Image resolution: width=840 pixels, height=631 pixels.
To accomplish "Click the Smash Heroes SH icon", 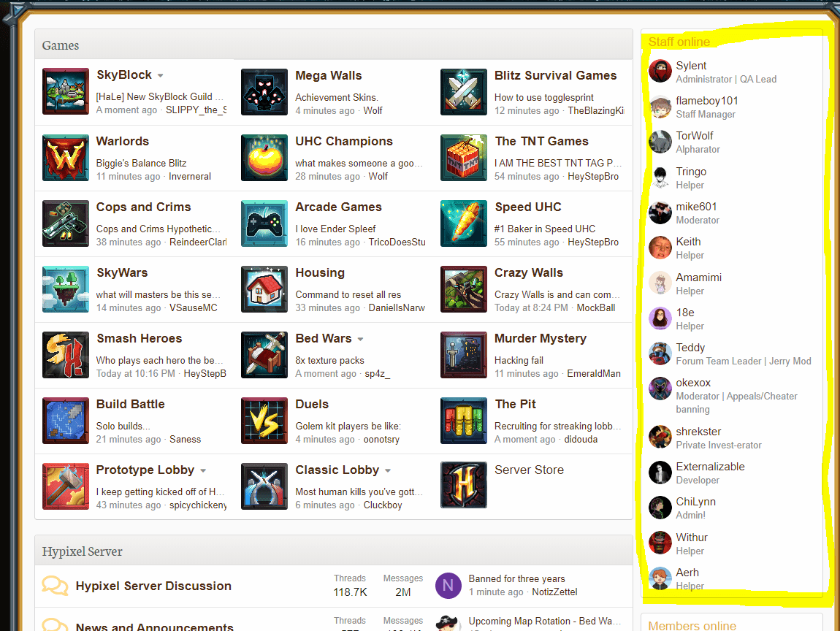I will (x=65, y=355).
